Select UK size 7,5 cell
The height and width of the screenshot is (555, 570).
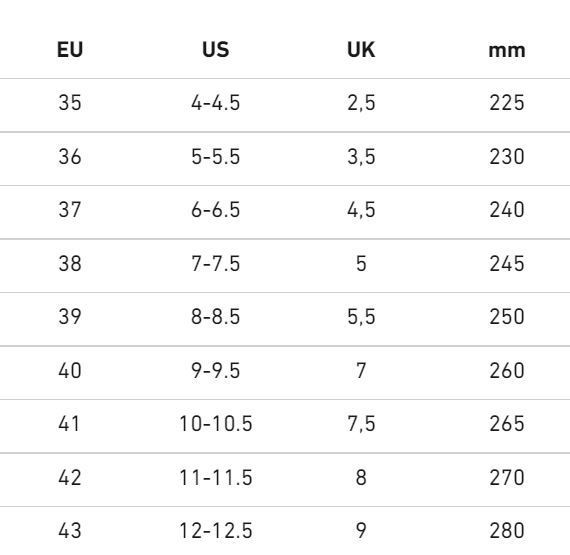[361, 424]
